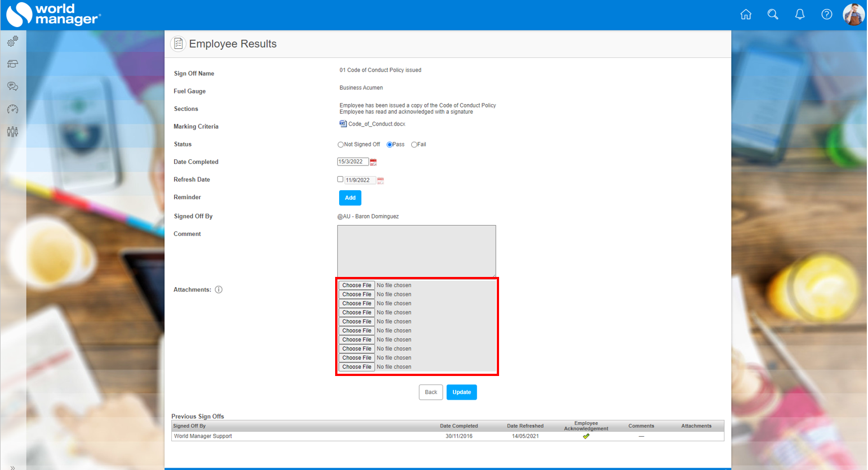Click the people icon in sidebar

(12, 132)
